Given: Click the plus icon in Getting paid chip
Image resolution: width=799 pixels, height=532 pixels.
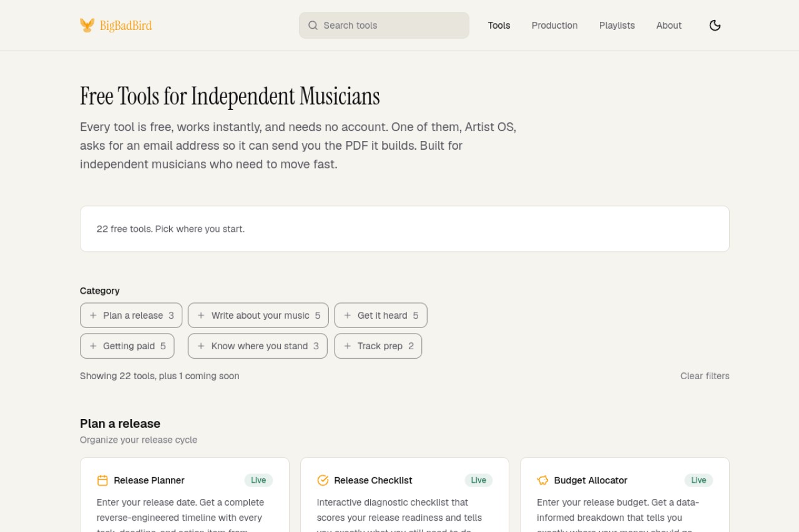Looking at the screenshot, I should (93, 346).
